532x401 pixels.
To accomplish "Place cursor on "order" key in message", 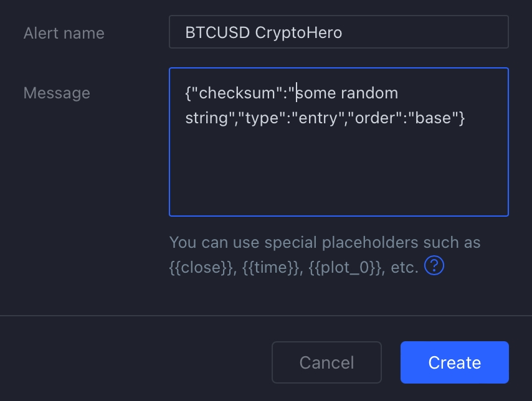I will click(377, 118).
